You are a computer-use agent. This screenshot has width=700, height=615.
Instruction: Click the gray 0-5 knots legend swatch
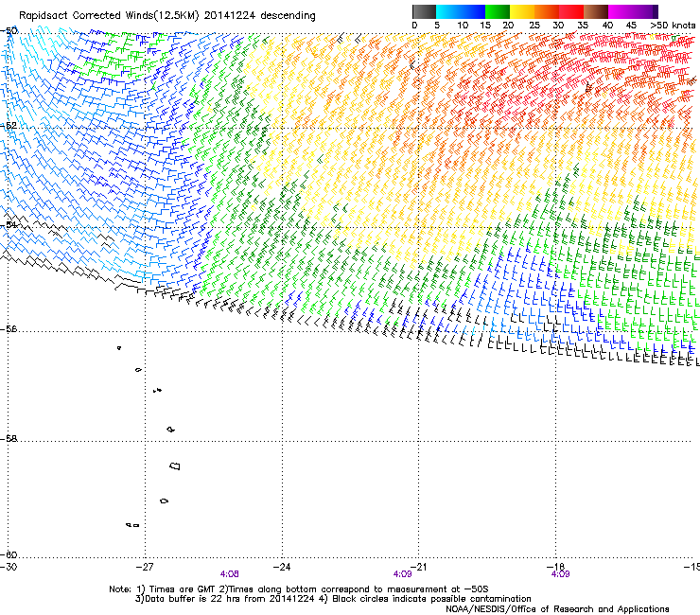(425, 11)
